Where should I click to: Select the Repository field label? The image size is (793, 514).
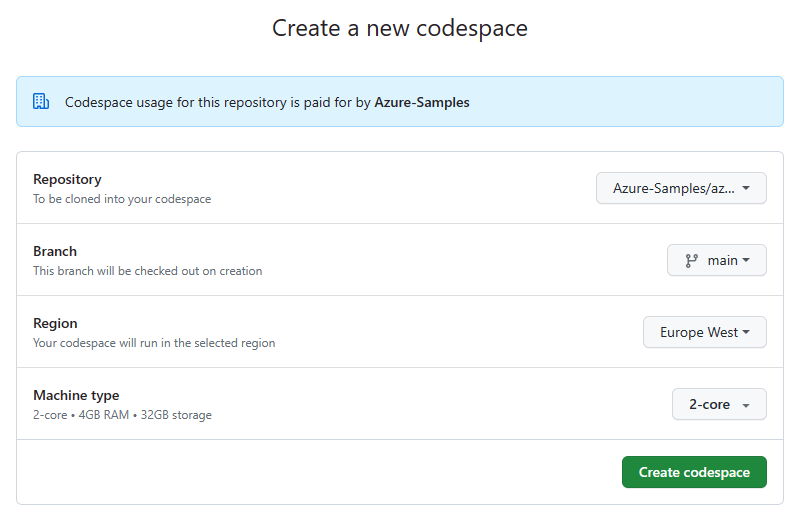[67, 179]
